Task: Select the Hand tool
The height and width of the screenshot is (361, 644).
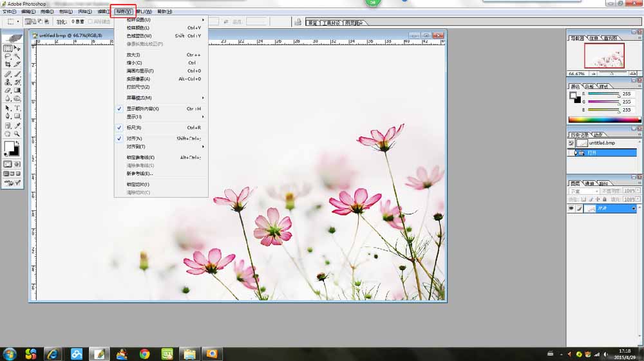Action: pyautogui.click(x=8, y=134)
